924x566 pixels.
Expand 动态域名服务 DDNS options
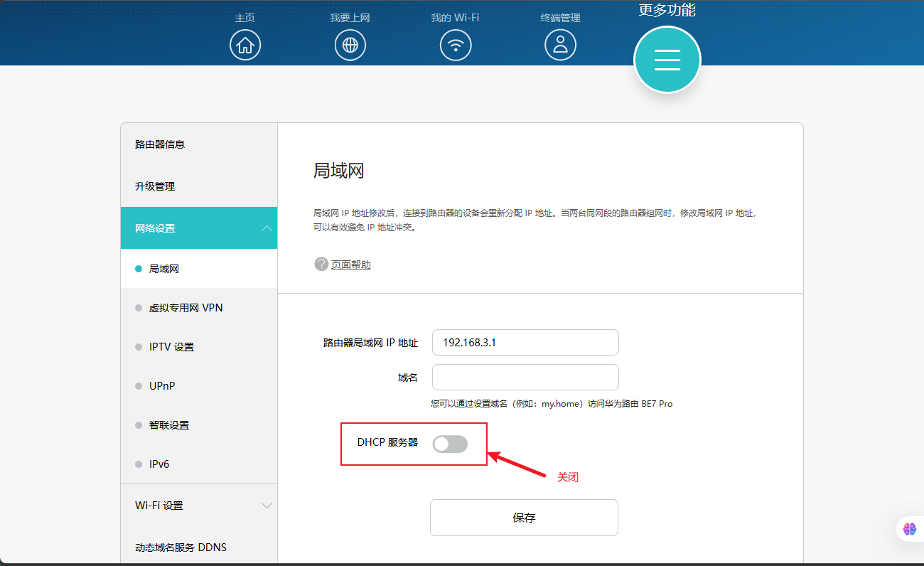coord(199,547)
